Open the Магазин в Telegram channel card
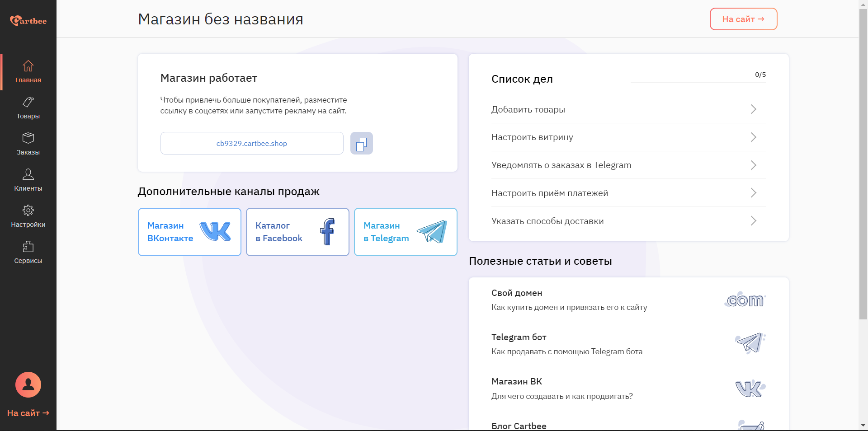868x431 pixels. [x=406, y=232]
